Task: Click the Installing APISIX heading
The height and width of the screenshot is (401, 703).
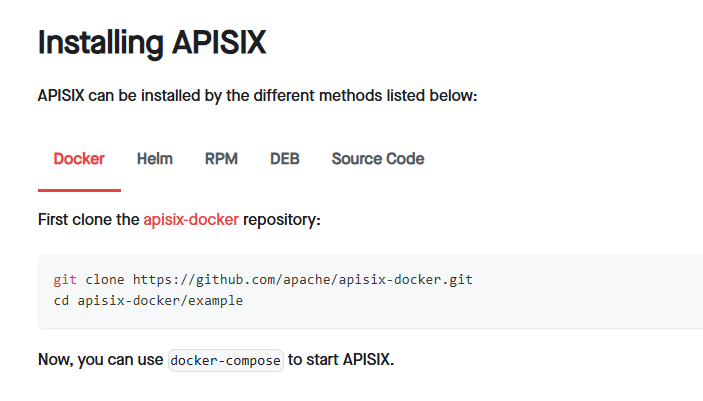Action: (x=152, y=43)
